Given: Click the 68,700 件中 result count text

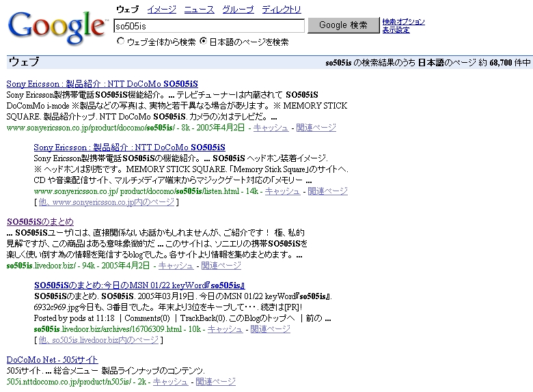Looking at the screenshot, I should 510,63.
